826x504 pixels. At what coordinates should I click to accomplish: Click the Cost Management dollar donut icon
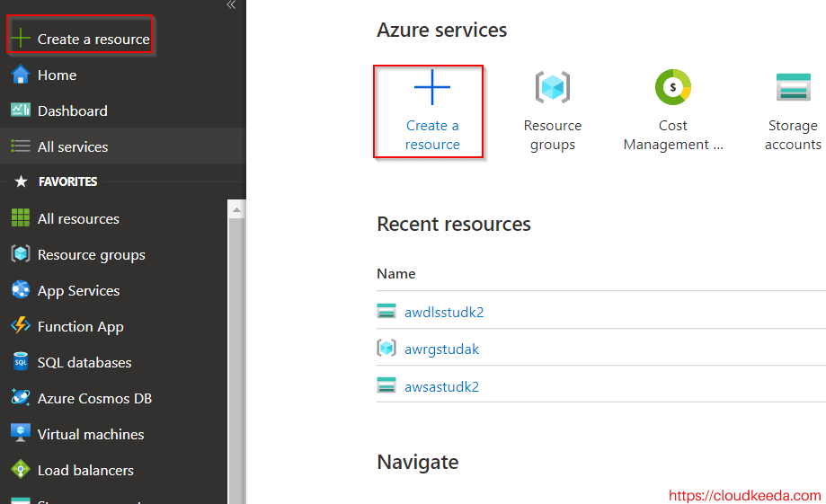tap(672, 87)
